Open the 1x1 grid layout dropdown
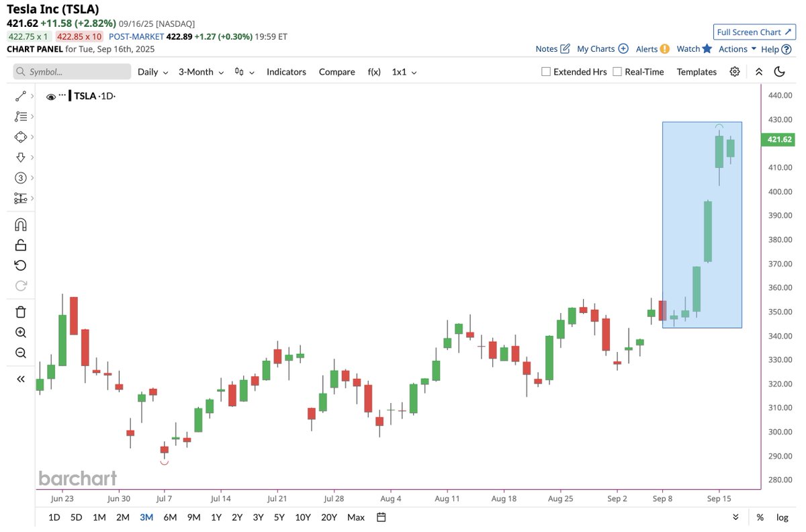 [404, 72]
